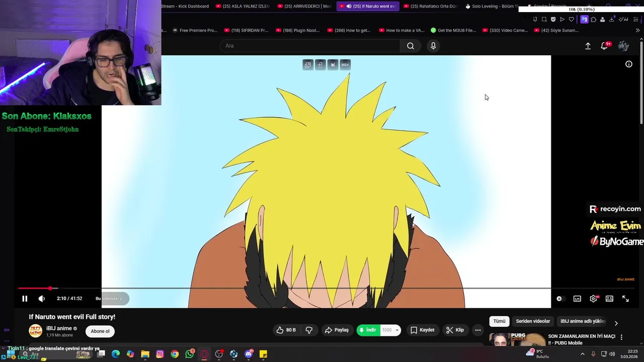Open Discord from the taskbar

[249, 354]
